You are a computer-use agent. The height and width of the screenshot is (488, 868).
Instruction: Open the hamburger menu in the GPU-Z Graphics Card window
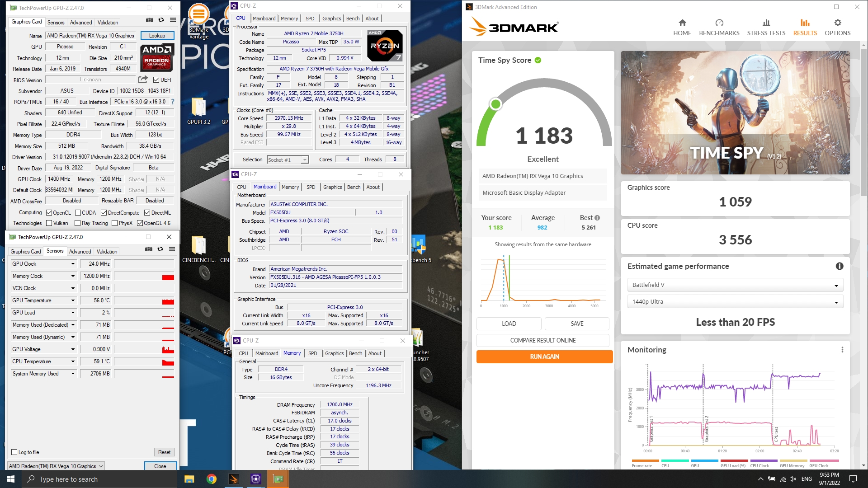tap(173, 20)
